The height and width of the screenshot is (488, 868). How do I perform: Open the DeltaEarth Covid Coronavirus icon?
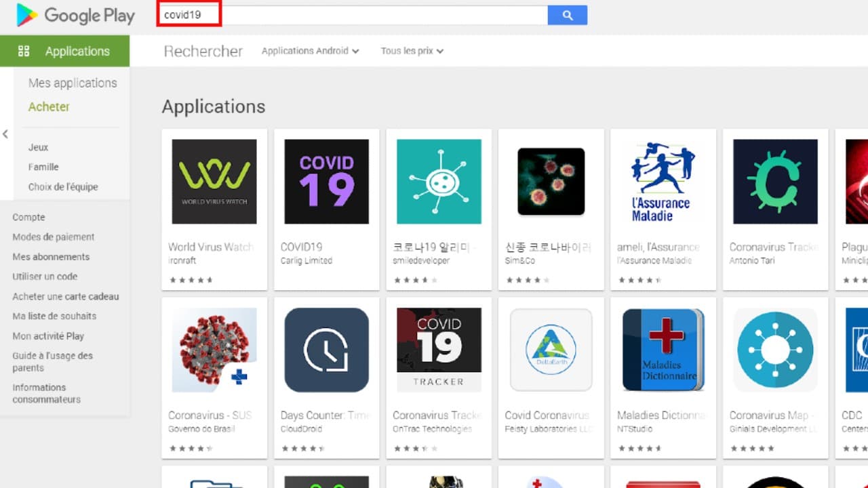click(x=551, y=350)
